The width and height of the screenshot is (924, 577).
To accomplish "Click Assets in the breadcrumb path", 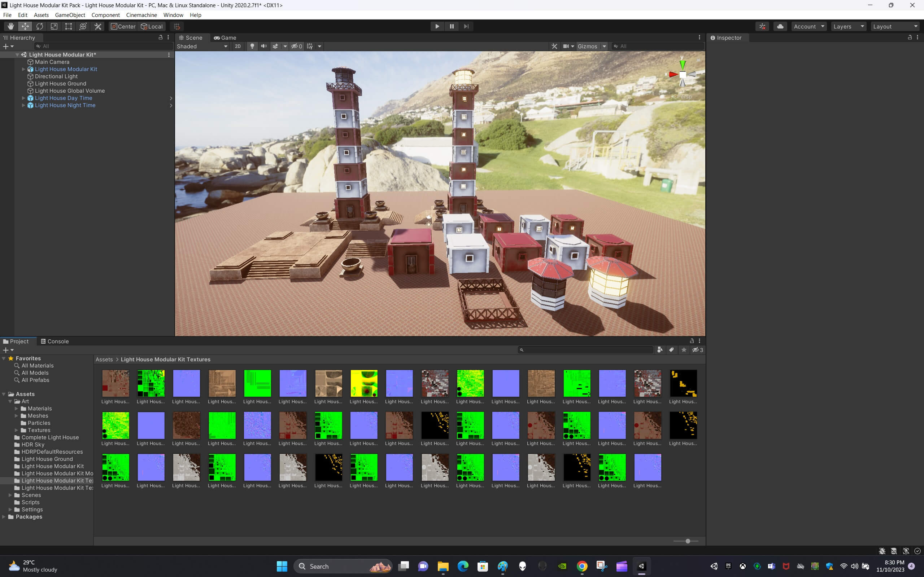I will [104, 360].
